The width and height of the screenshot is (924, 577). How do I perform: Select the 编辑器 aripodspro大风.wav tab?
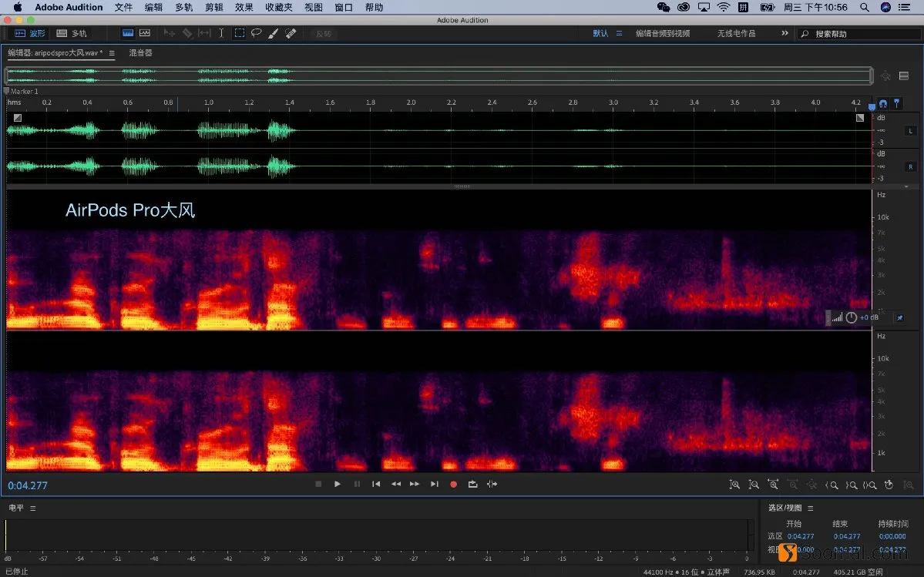55,53
